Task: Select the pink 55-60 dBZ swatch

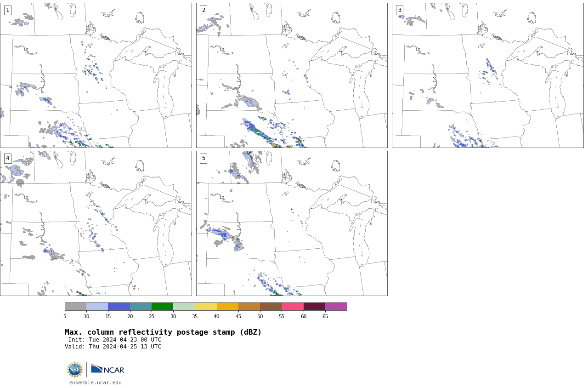Action: [293, 307]
